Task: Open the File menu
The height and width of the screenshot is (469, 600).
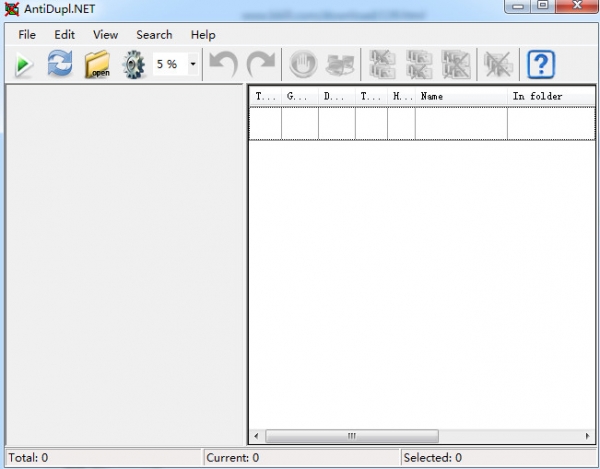Action: click(x=27, y=35)
